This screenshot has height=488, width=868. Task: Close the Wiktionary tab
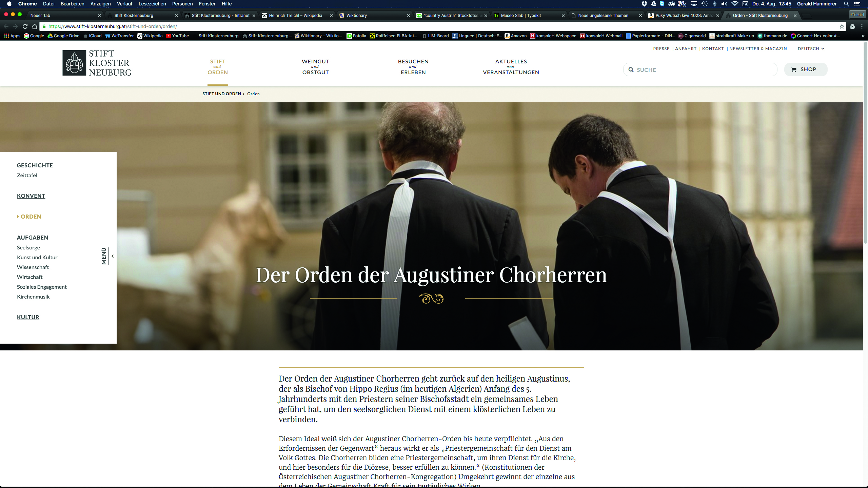(x=408, y=16)
